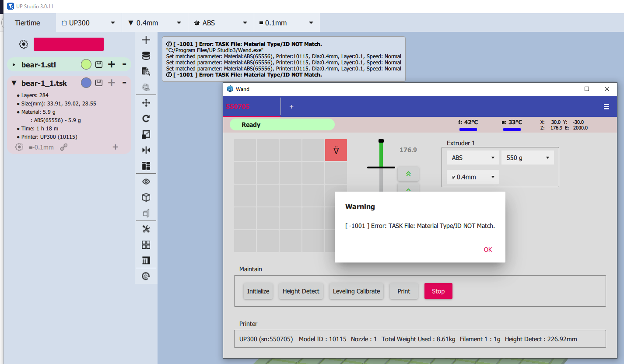624x364 pixels.
Task: Maximize the Wand window
Action: [587, 89]
